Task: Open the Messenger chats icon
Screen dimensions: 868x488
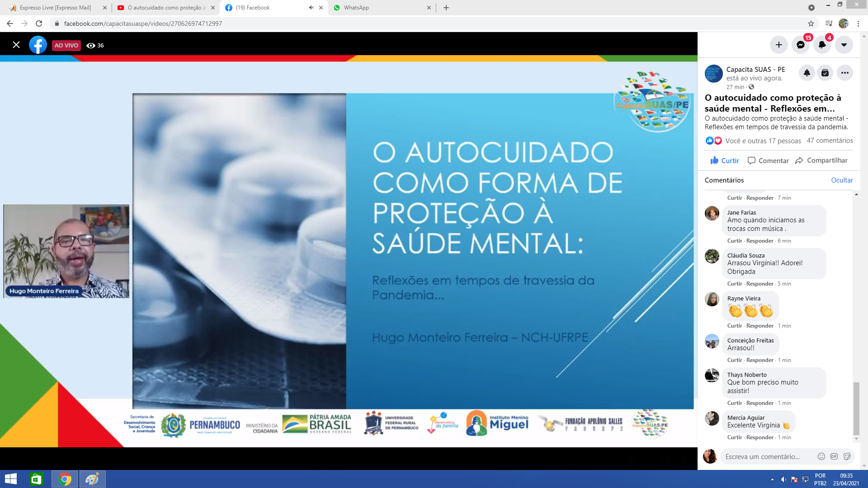Action: (800, 45)
